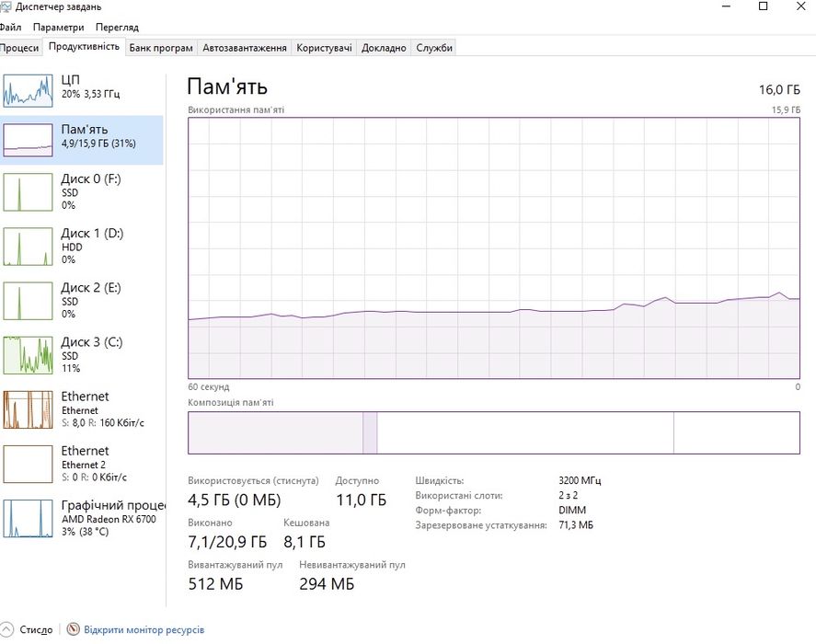The height and width of the screenshot is (644, 816).
Task: Open the Файл menu
Action: (x=11, y=28)
